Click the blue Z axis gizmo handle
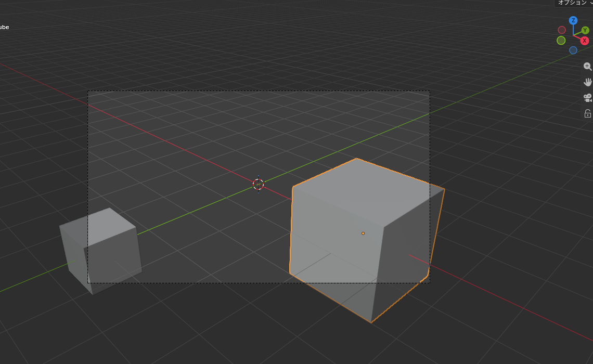Image resolution: width=593 pixels, height=364 pixels. (x=573, y=20)
